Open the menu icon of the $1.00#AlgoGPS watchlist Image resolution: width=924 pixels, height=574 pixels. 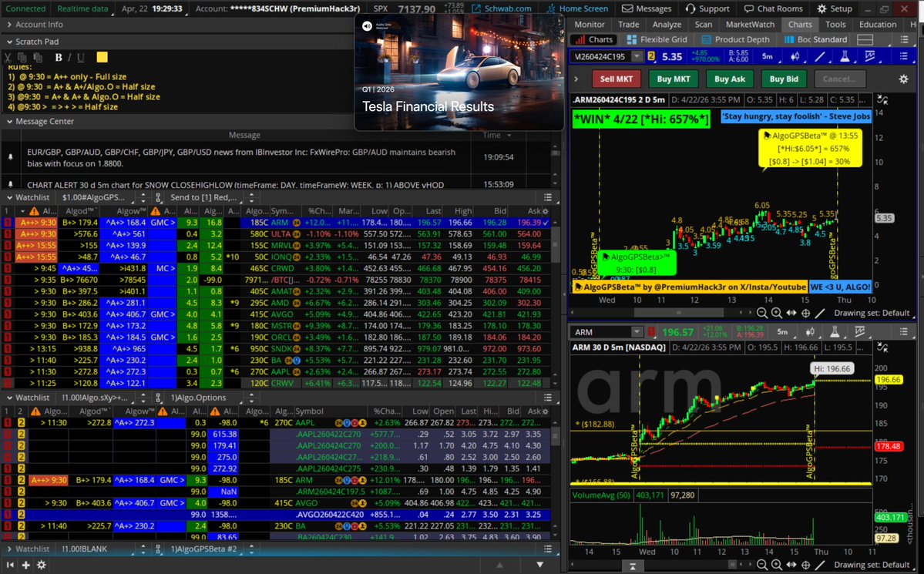(x=547, y=197)
